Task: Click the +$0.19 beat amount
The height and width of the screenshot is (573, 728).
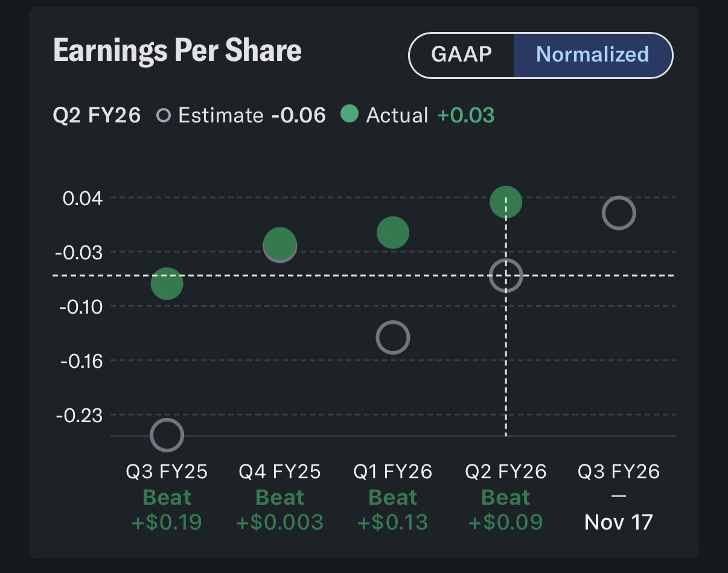Action: pos(167,522)
